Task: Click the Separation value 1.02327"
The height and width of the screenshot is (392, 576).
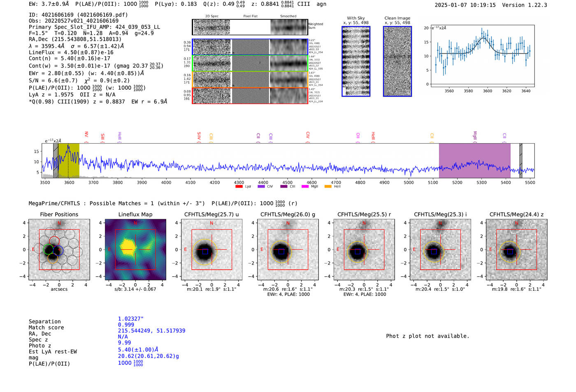Action: tap(131, 319)
